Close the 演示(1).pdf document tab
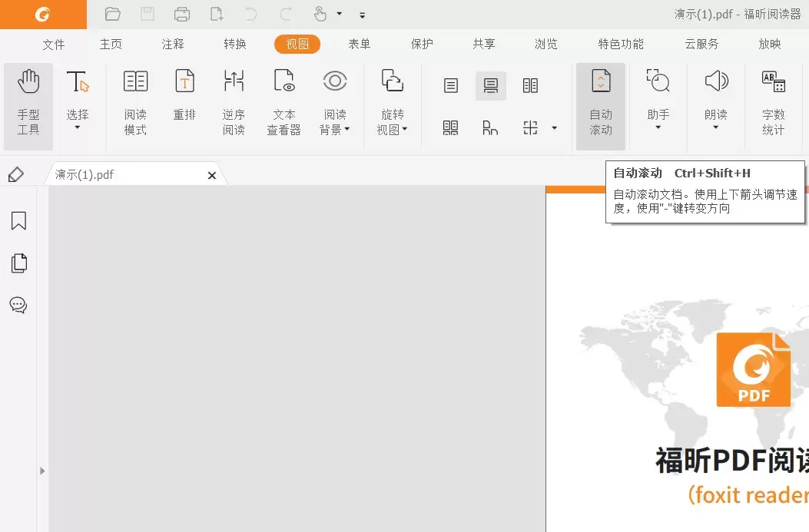This screenshot has height=532, width=809. click(x=211, y=175)
